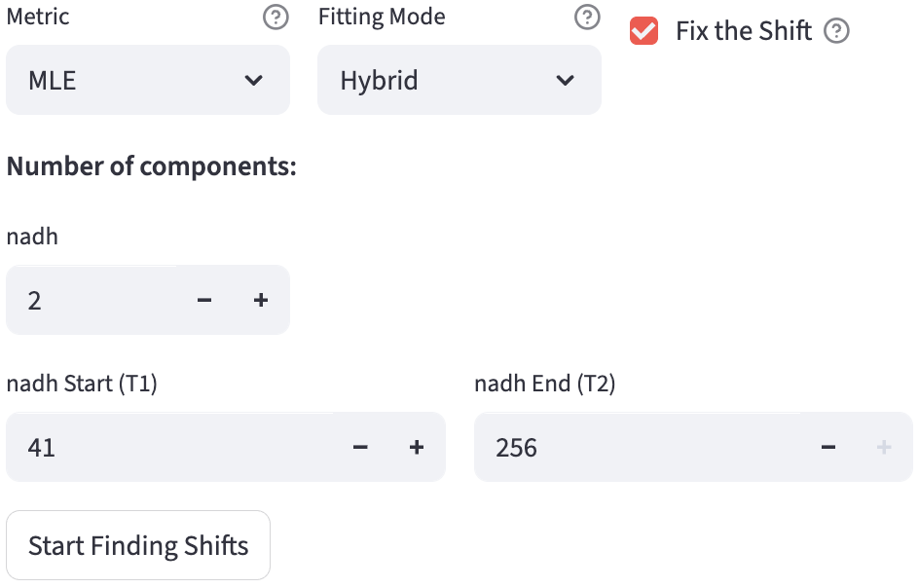Click the "Number of components:" heading
This screenshot has height=588, width=919.
(151, 165)
